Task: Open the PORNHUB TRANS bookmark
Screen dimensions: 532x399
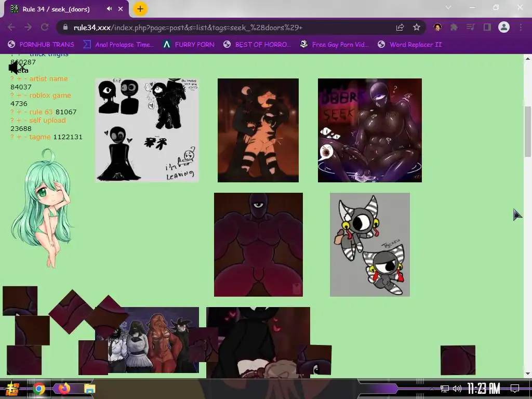Action: click(x=41, y=45)
